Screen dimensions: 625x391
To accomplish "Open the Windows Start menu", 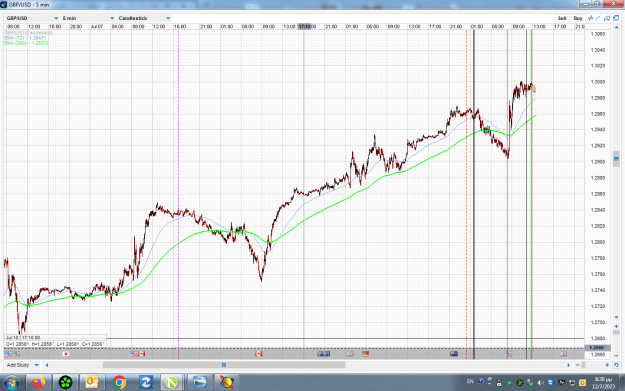I will (11, 383).
